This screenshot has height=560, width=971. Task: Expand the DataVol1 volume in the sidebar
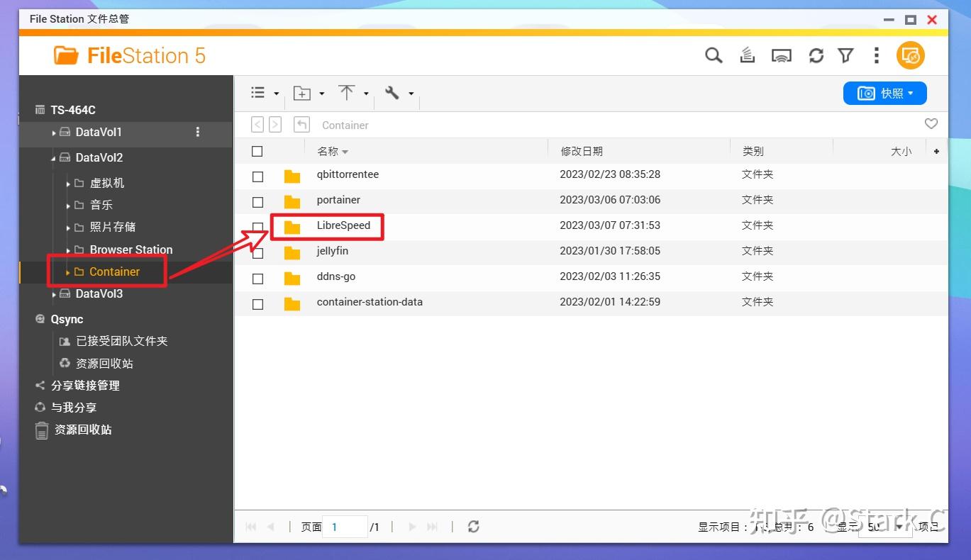[54, 132]
